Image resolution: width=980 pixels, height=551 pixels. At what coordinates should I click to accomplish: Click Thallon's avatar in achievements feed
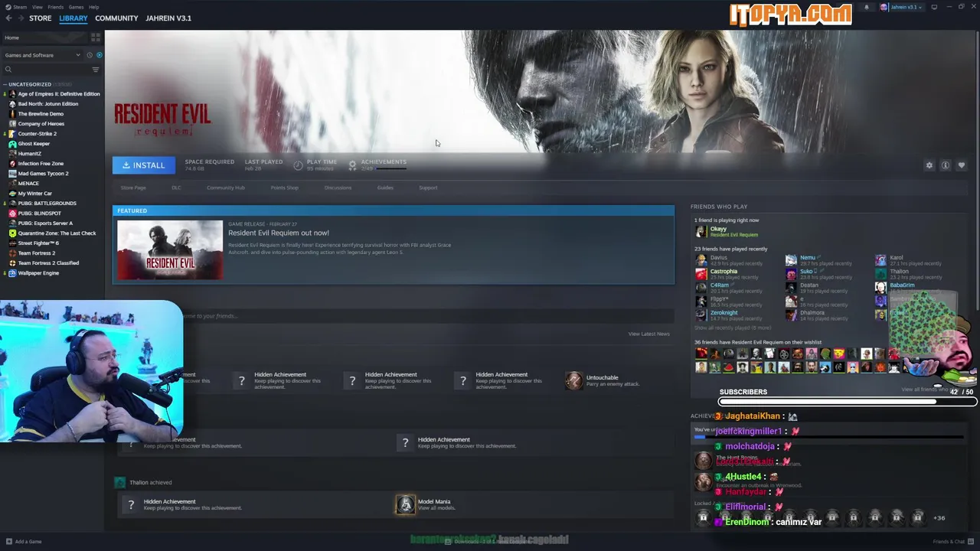(x=120, y=482)
